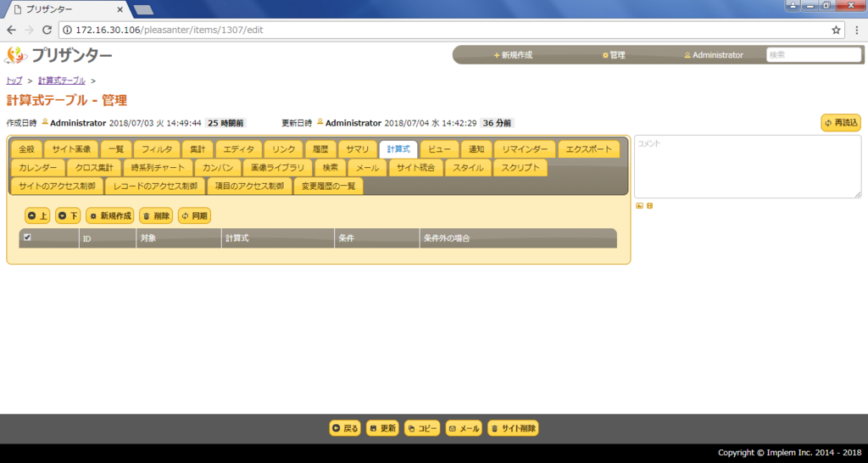Select the 時系列チャート tab

[158, 168]
